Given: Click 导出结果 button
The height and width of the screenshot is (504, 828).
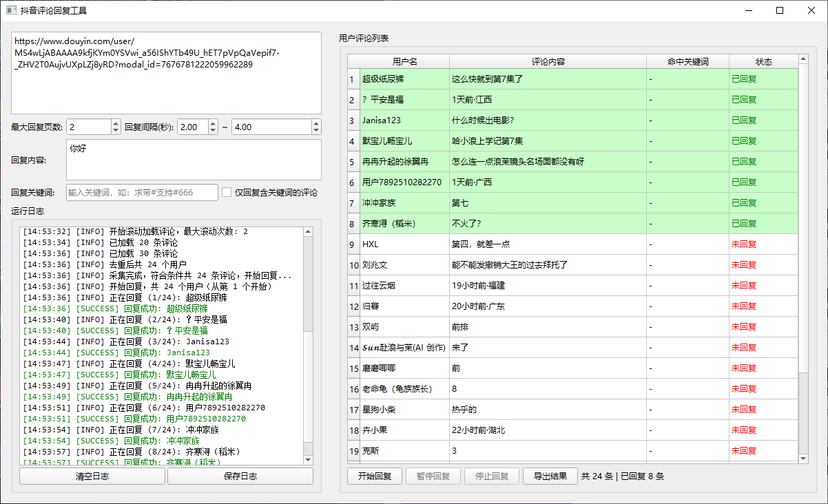Looking at the screenshot, I should coord(550,476).
